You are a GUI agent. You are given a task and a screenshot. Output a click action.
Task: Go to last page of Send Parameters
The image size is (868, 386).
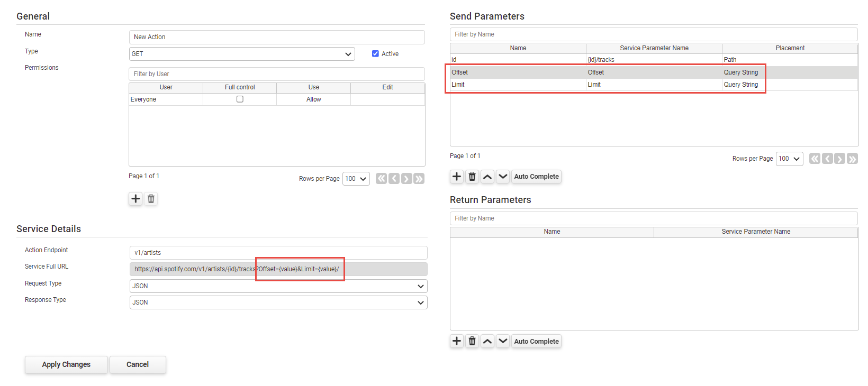[x=853, y=159]
